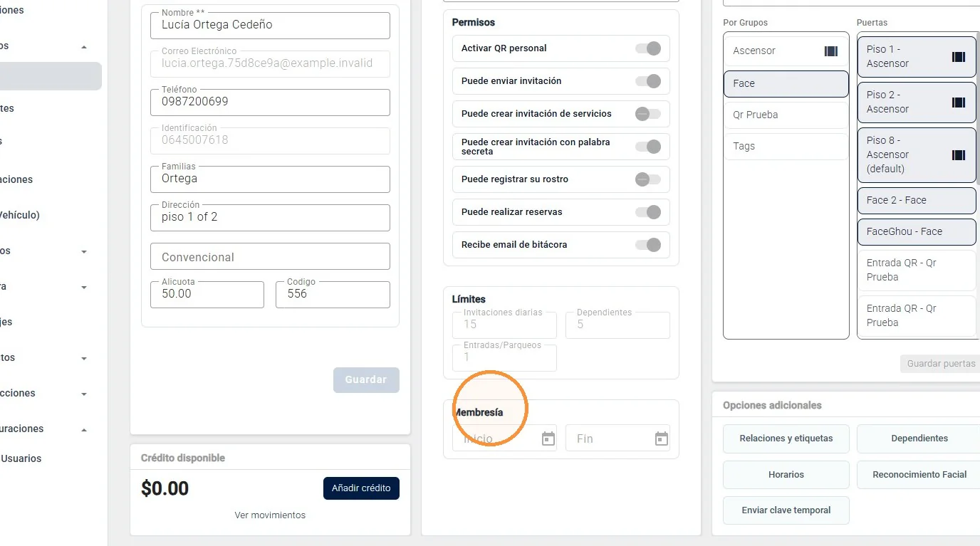This screenshot has width=980, height=546.
Task: Click the Fin membership date field
Action: click(617, 439)
